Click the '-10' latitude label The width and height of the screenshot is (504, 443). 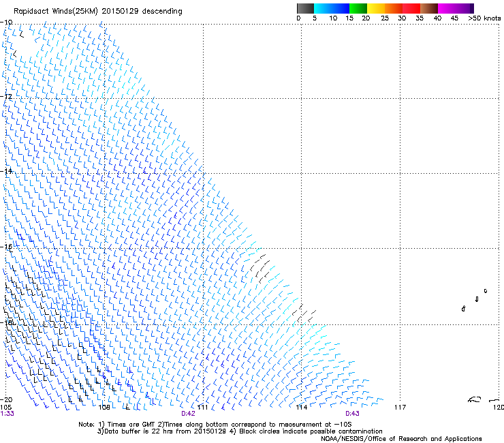6,22
